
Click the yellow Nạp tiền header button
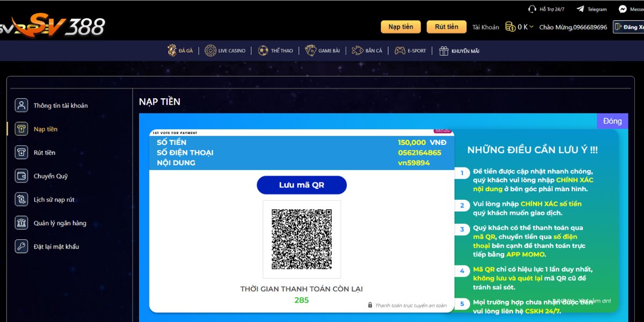[x=401, y=27]
